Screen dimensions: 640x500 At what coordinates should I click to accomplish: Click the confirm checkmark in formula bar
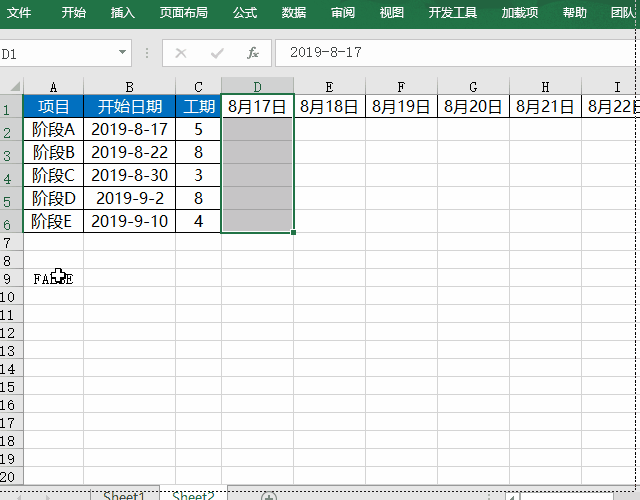[217, 53]
